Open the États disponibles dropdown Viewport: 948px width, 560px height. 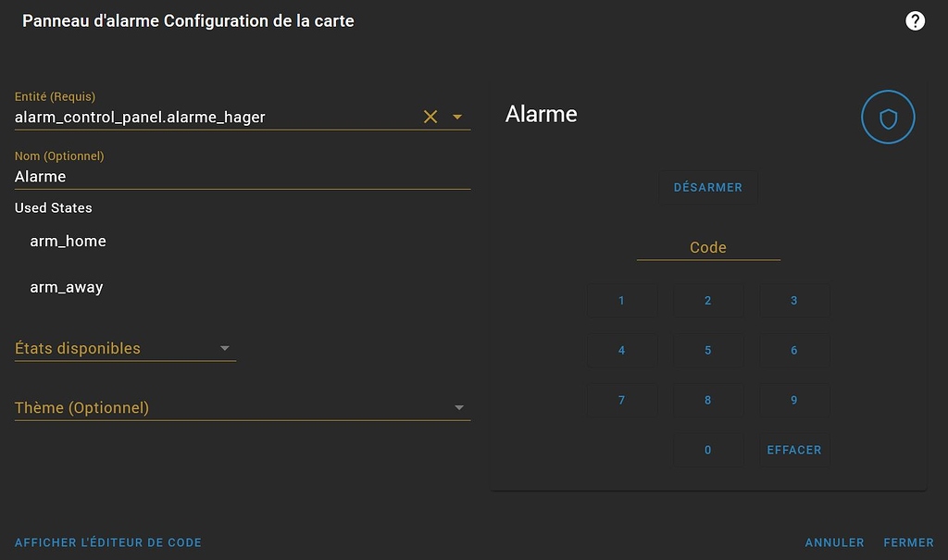[125, 348]
